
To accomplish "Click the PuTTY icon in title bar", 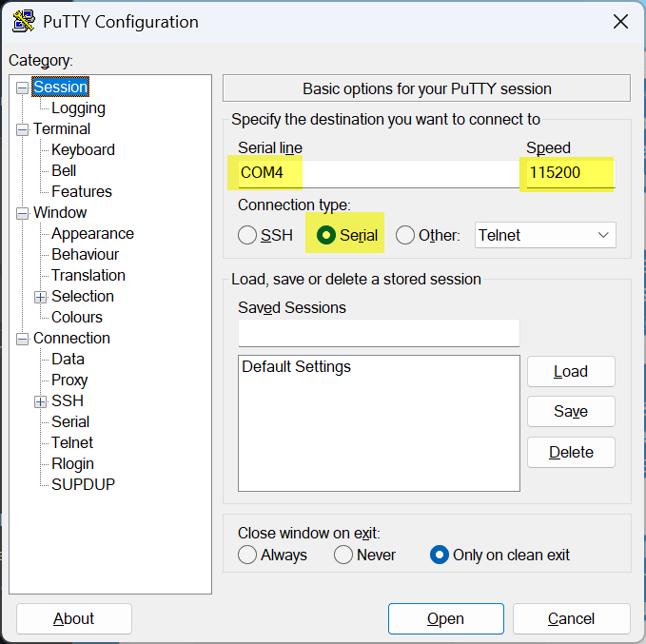I will pos(24,22).
